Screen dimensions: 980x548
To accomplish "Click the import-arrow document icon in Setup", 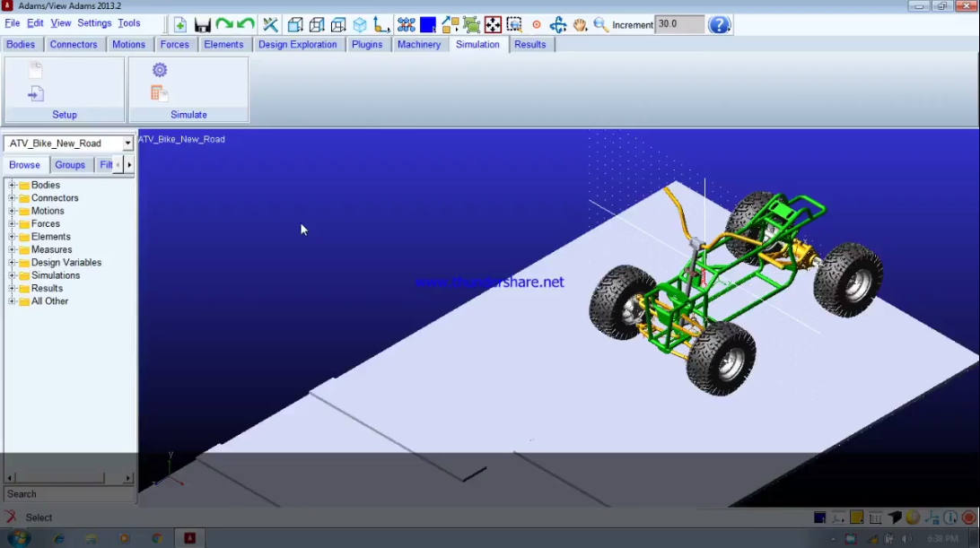I will pyautogui.click(x=36, y=94).
